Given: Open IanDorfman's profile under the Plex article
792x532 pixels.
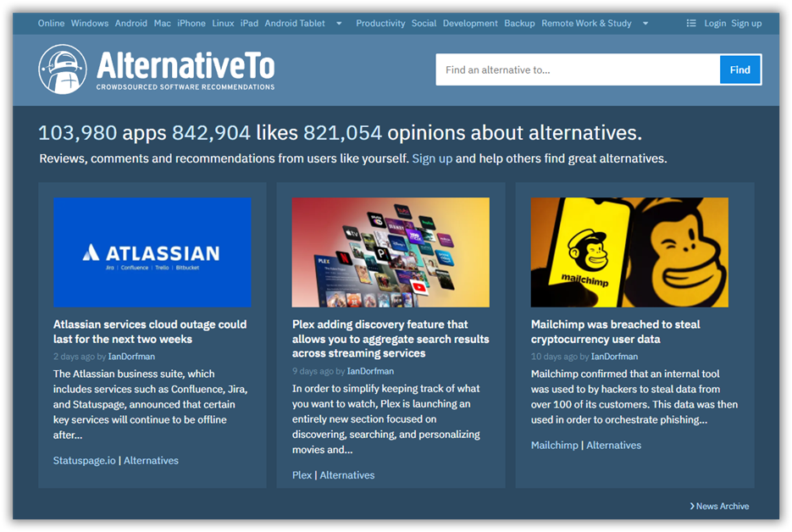Looking at the screenshot, I should (x=370, y=371).
